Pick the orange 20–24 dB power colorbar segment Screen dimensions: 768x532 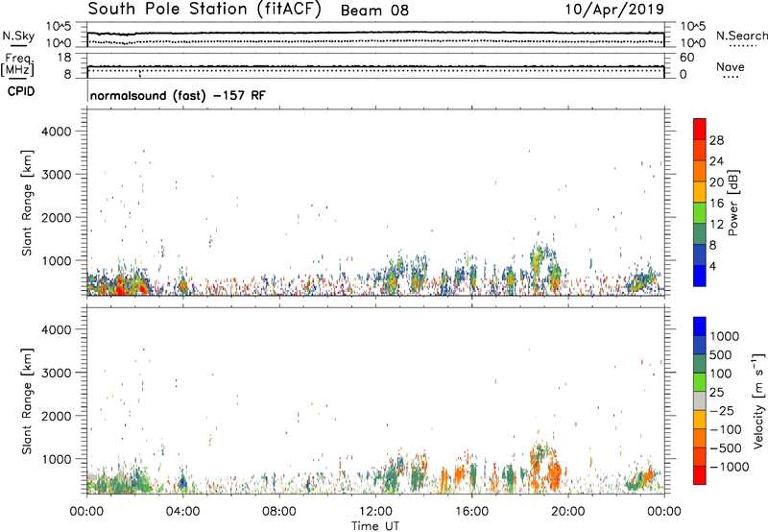point(700,171)
